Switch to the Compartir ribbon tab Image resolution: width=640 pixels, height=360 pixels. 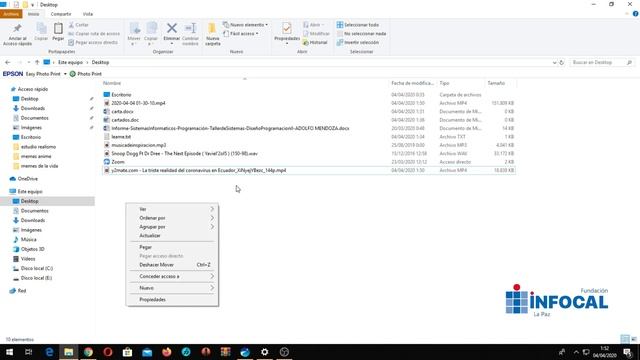(61, 14)
